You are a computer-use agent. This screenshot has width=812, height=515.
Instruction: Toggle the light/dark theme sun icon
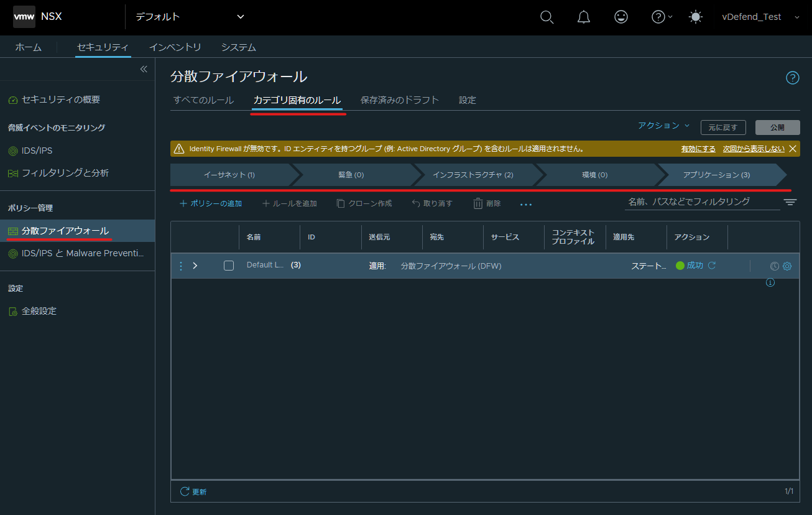pos(696,17)
